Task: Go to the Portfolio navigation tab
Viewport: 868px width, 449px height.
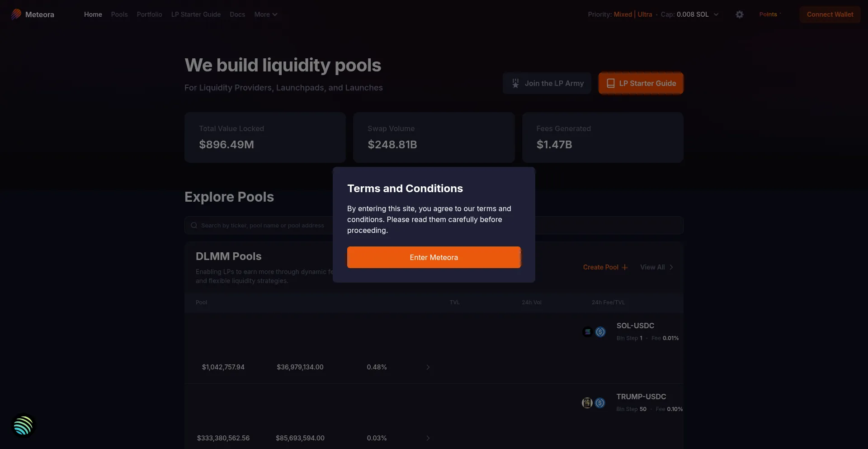Action: 149,14
